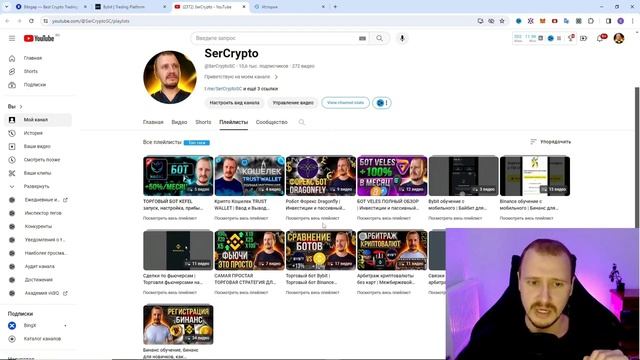
Task: Open the browser side panel icon
Action: (608, 21)
